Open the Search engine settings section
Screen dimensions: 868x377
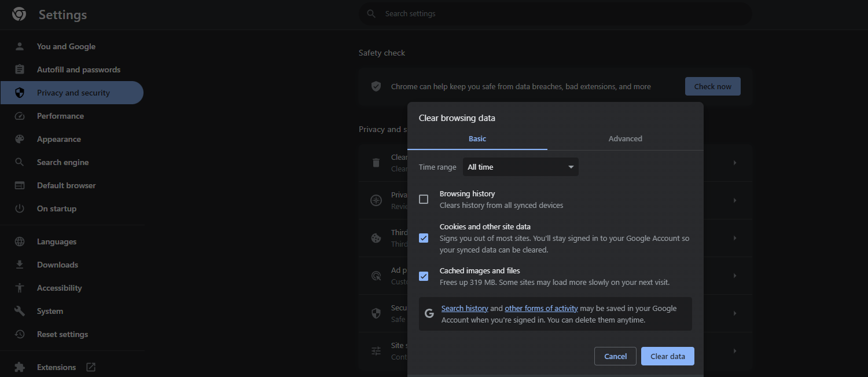coord(72,162)
